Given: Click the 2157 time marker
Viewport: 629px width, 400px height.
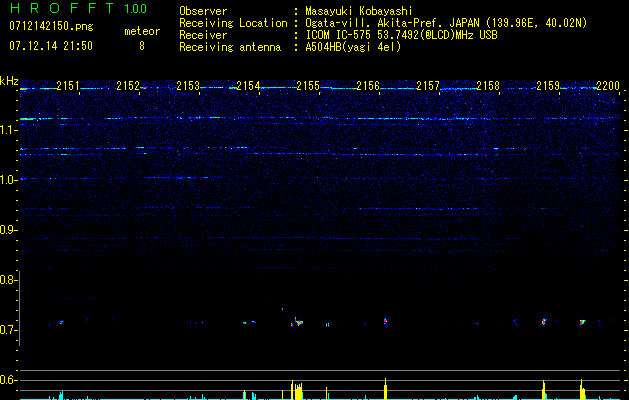Looking at the screenshot, I should [428, 85].
